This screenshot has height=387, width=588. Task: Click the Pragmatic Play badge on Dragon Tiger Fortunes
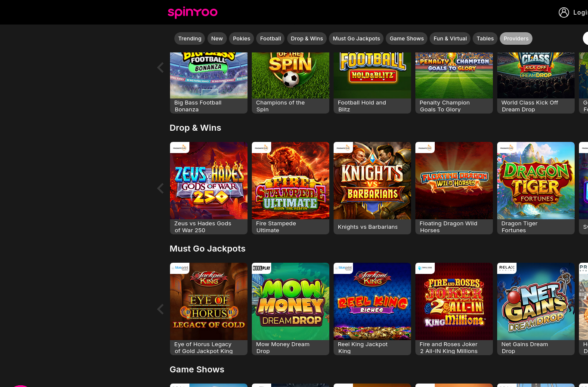[507, 147]
